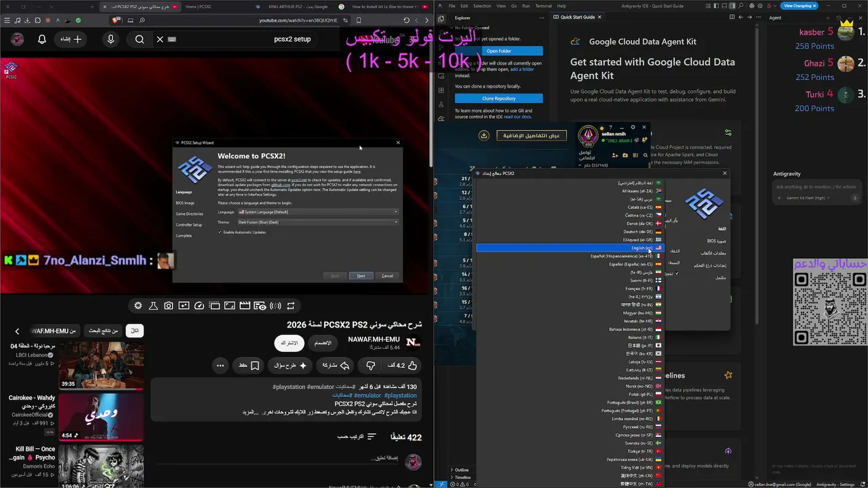Open YouTube player settings gear

pyautogui.click(x=138, y=306)
